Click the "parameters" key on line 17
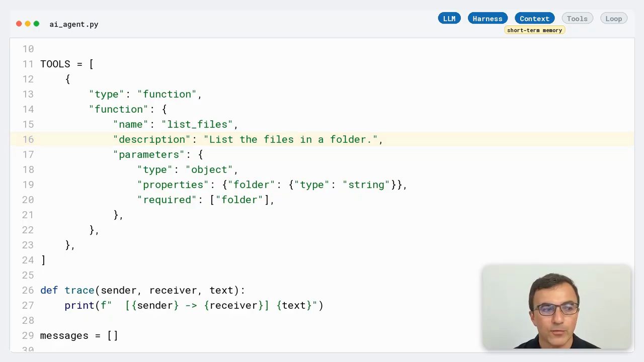The height and width of the screenshot is (362, 644). click(x=149, y=154)
